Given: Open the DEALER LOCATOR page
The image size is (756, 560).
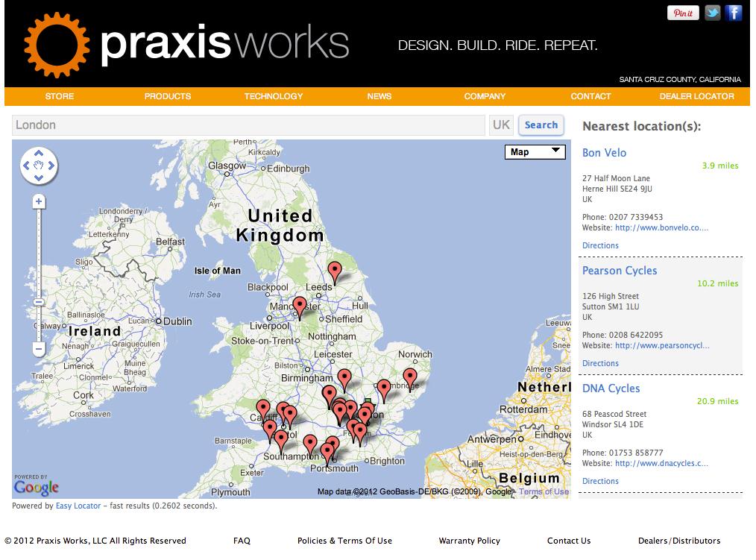Looking at the screenshot, I should (696, 96).
